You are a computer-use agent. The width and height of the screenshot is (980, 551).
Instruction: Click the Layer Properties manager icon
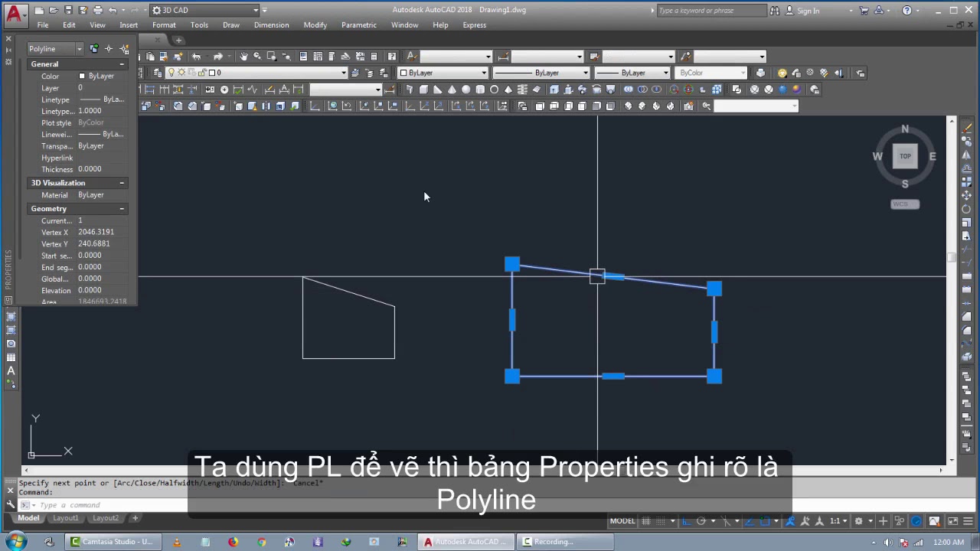click(158, 73)
